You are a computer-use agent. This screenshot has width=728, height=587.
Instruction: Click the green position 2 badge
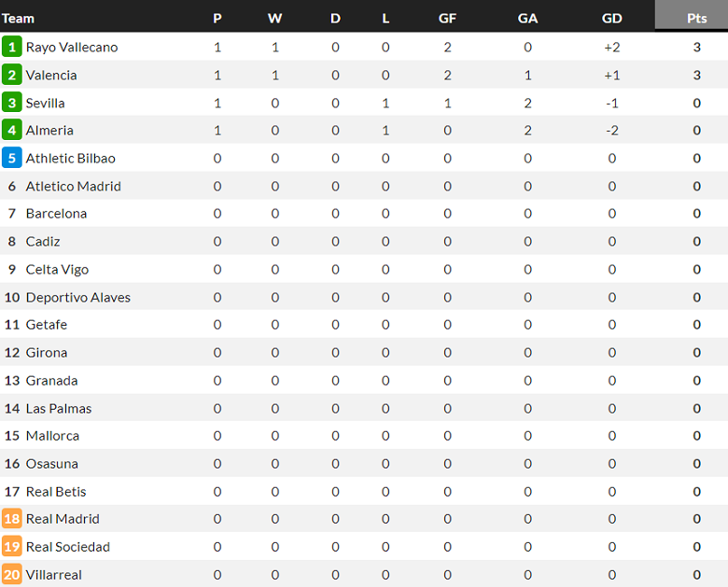coord(12,75)
